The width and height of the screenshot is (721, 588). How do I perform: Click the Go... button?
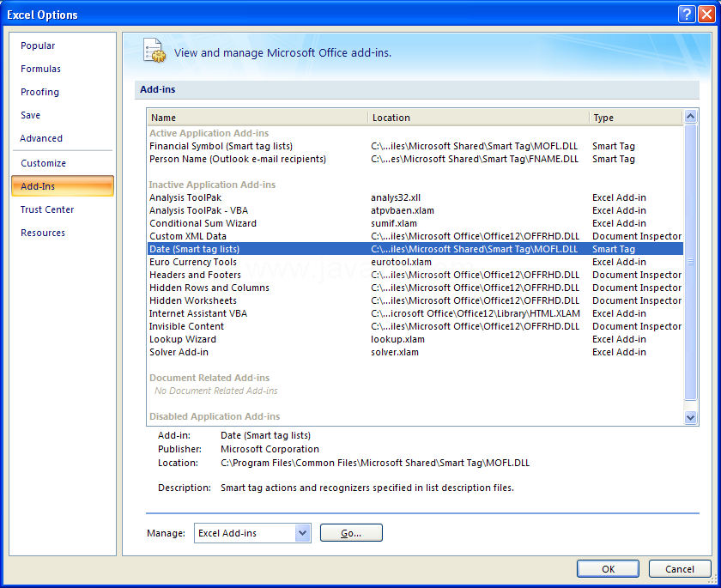(351, 533)
